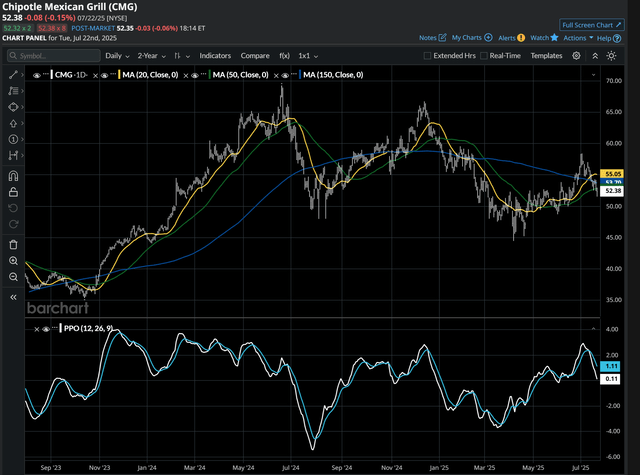Open the Notes link
The height and width of the screenshot is (475, 640).
click(428, 38)
